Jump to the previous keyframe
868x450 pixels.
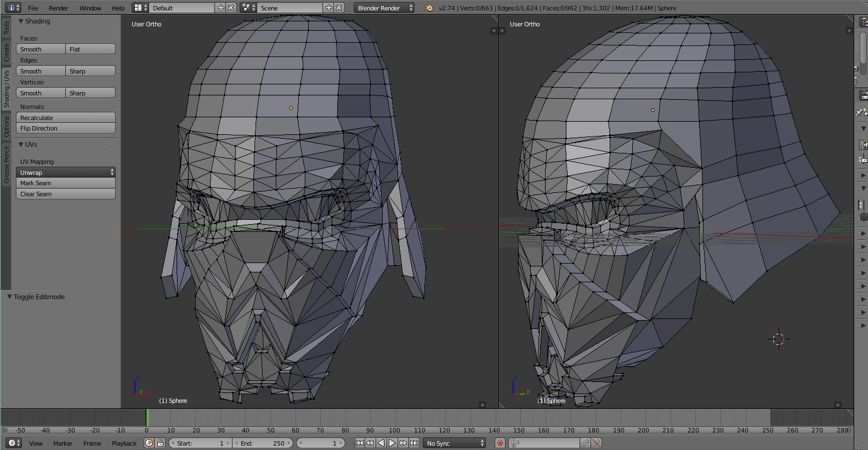[x=370, y=443]
